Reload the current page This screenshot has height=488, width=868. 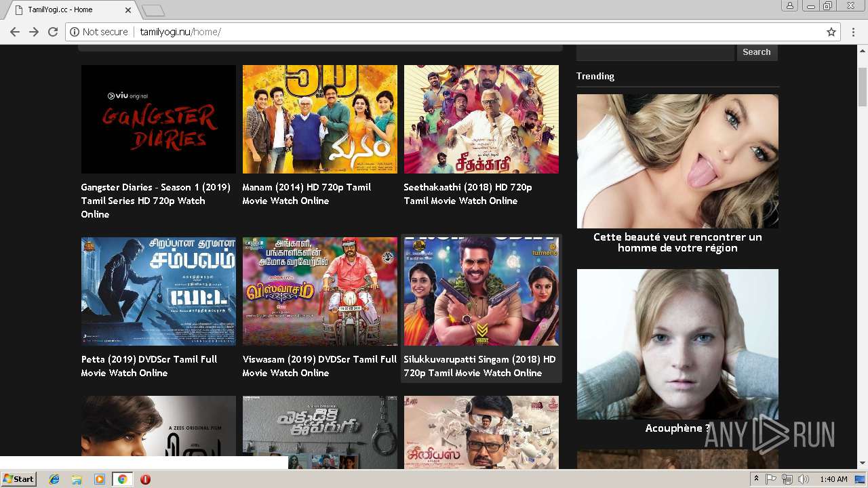pos(53,32)
